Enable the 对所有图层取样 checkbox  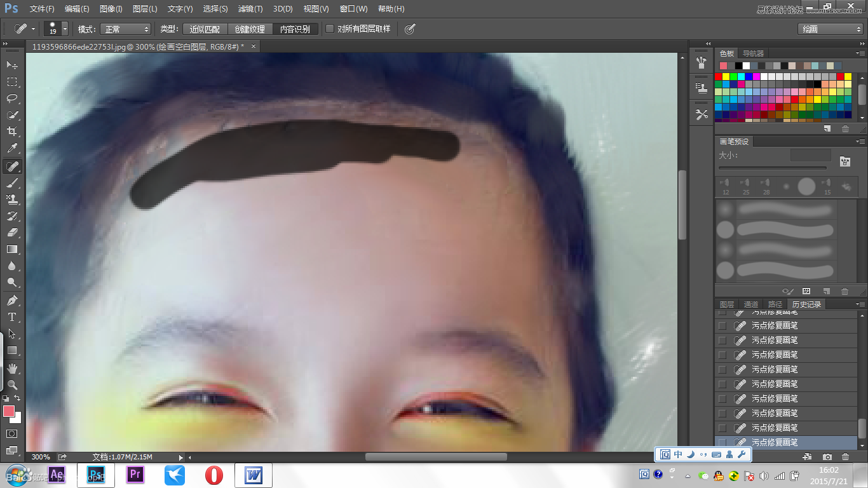(x=330, y=29)
